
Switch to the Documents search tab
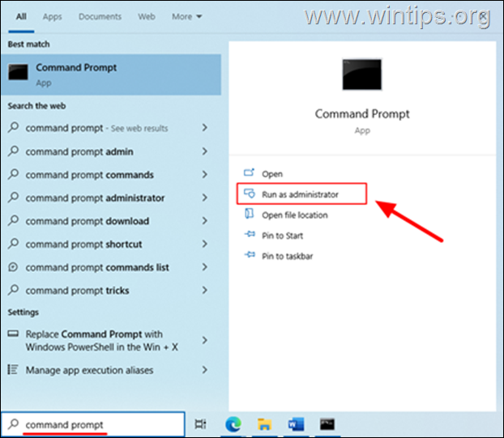tap(100, 17)
